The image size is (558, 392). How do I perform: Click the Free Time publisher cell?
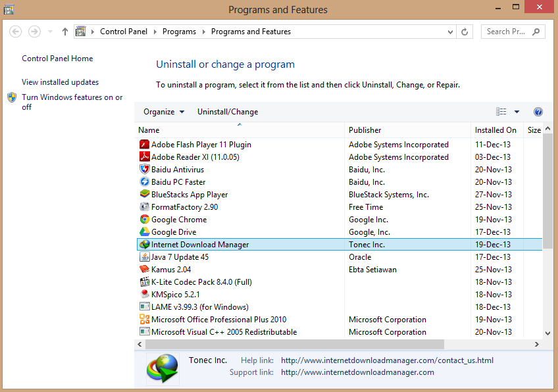[366, 207]
